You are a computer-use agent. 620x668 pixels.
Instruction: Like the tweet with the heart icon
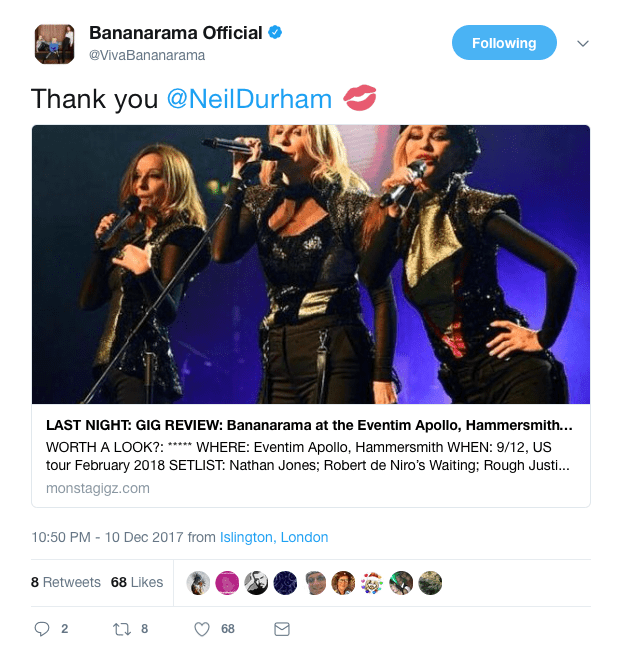(x=202, y=629)
